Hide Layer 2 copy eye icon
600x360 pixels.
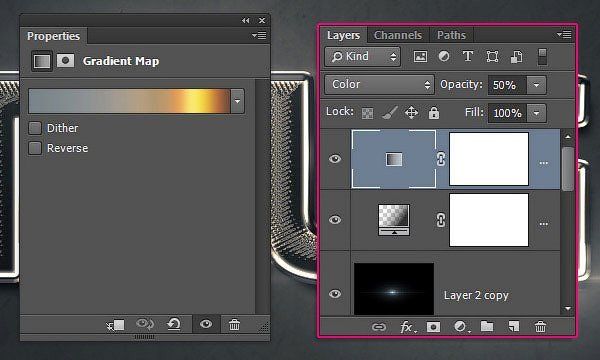click(x=335, y=293)
